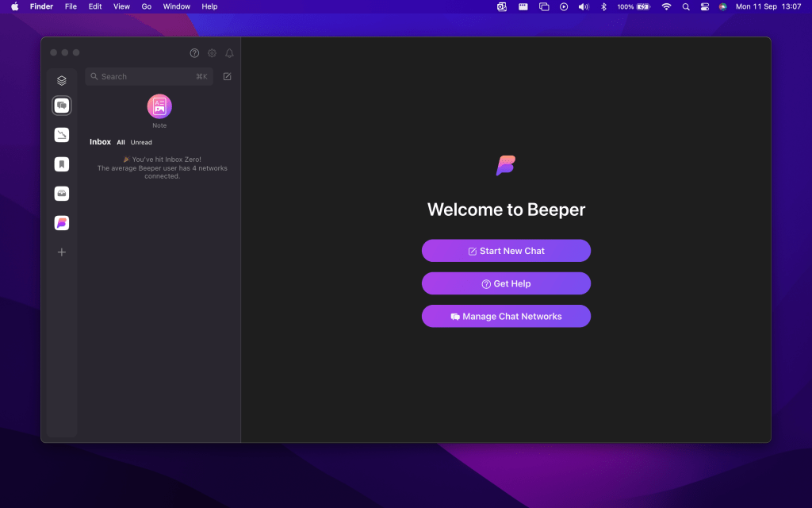812x508 pixels.
Task: Click the 'You've hit Inbox Zero!' message
Action: click(x=162, y=159)
